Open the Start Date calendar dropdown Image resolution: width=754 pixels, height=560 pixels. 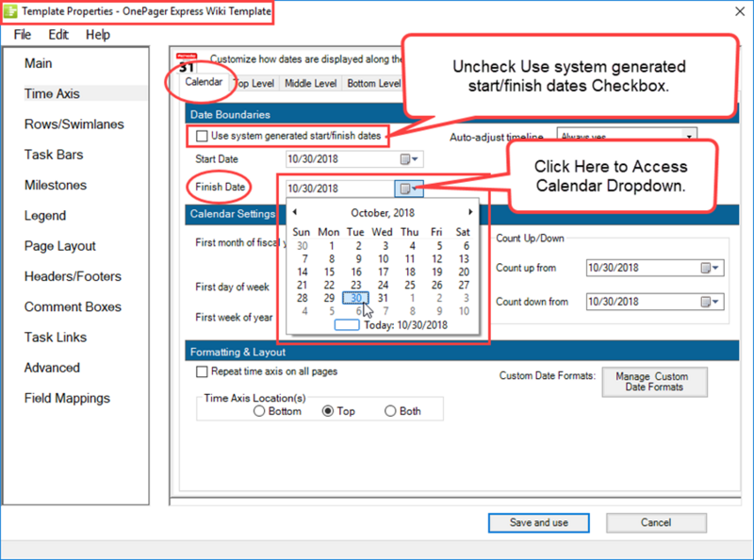click(409, 159)
